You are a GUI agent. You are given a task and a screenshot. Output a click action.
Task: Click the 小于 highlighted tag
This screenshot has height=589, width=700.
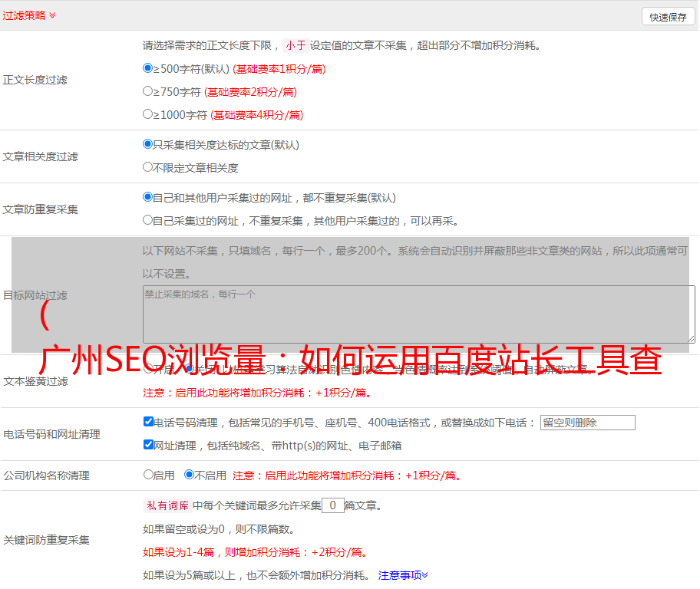click(x=296, y=45)
